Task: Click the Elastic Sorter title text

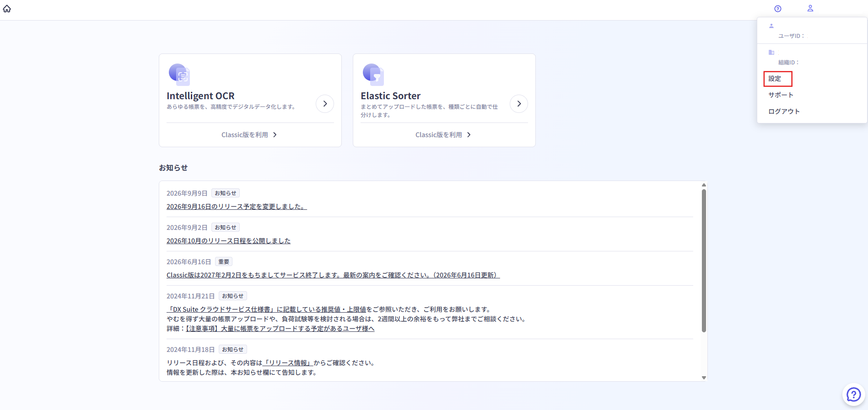Action: pyautogui.click(x=390, y=96)
